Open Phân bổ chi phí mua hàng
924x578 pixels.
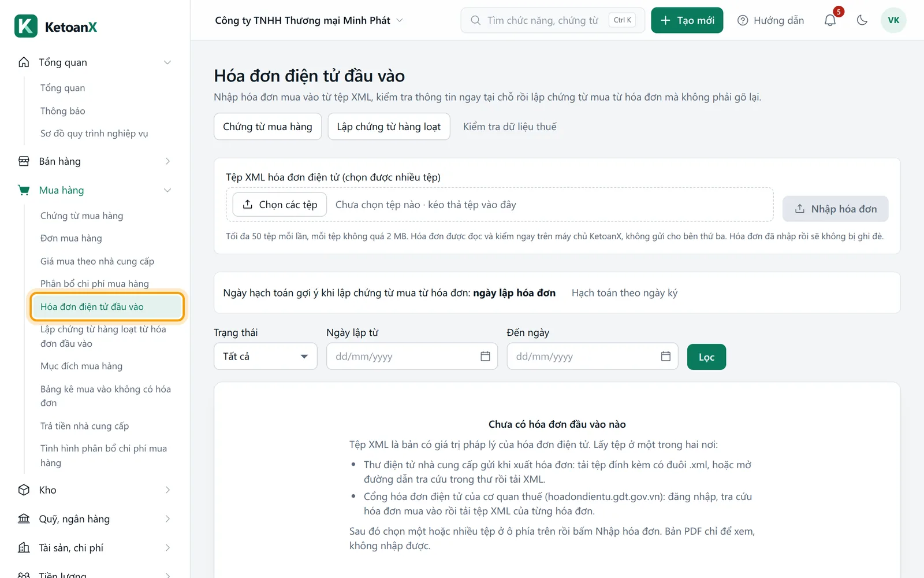(95, 284)
